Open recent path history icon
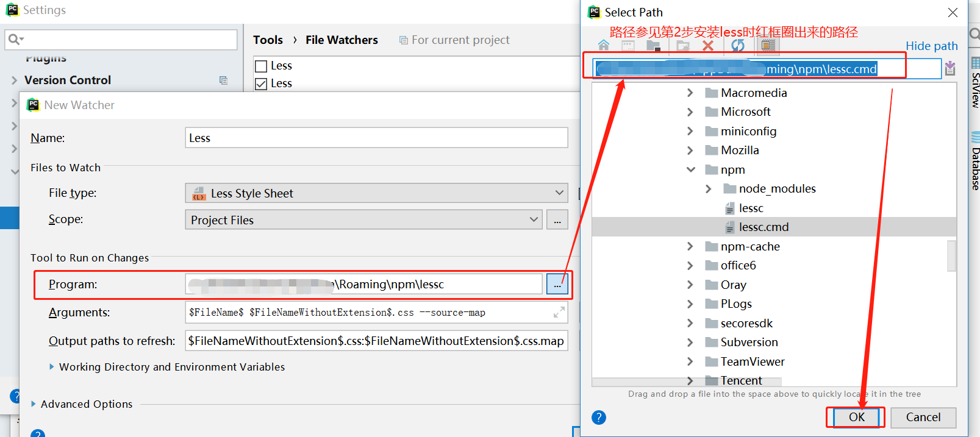The height and width of the screenshot is (437, 980). click(950, 68)
